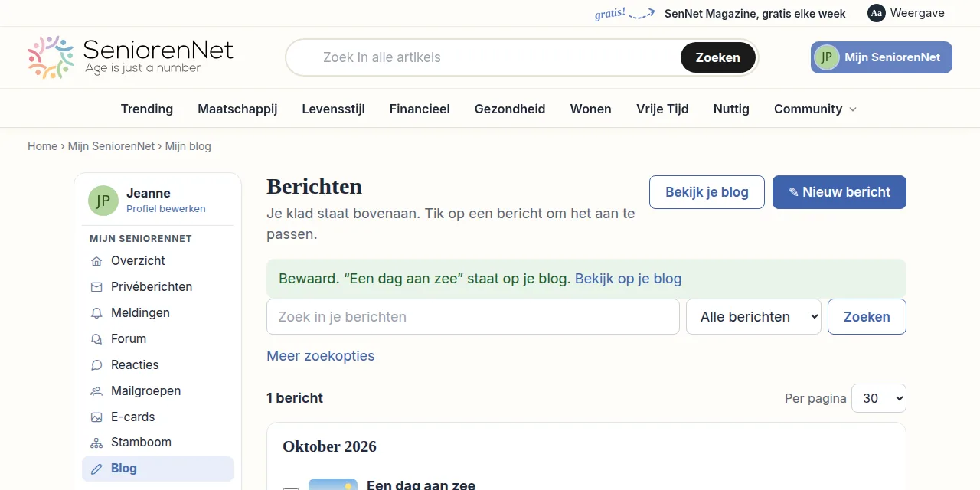The image size is (980, 490).
Task: Focus the Zoek in alle artikels field
Action: pyautogui.click(x=482, y=57)
